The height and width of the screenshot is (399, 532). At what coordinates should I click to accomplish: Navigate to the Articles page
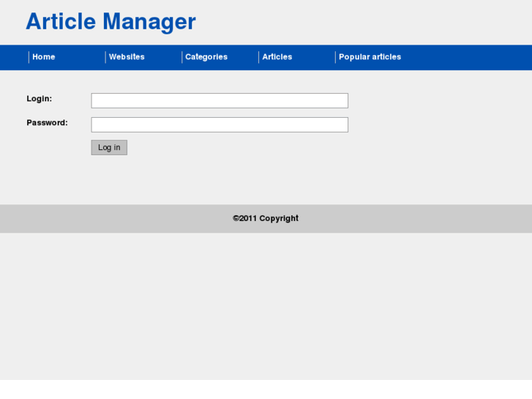click(x=277, y=57)
